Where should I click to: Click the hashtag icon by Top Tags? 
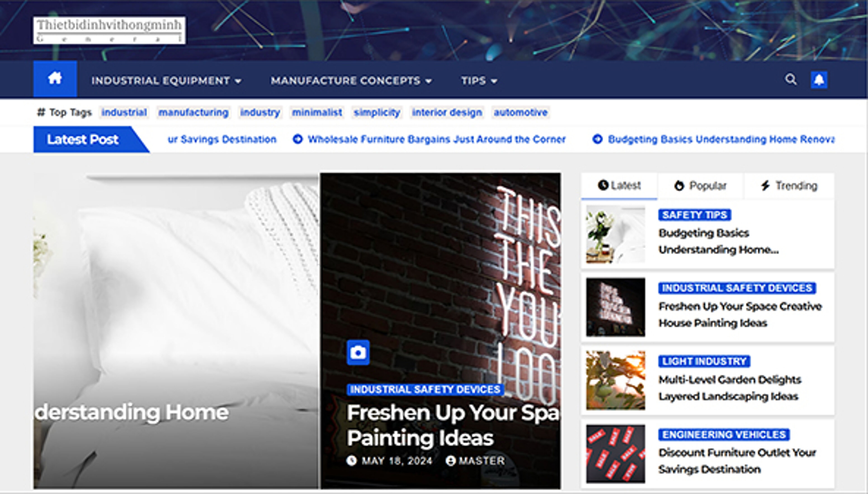41,112
